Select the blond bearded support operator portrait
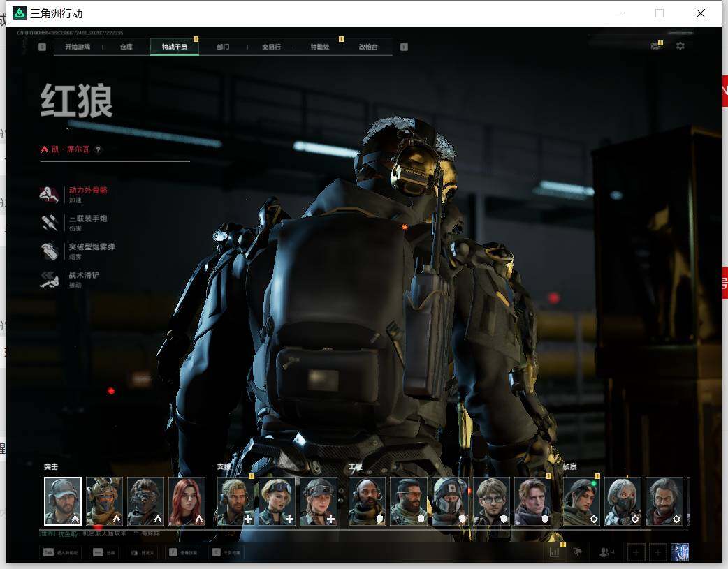Viewport: 728px width, 569px height. [235, 501]
